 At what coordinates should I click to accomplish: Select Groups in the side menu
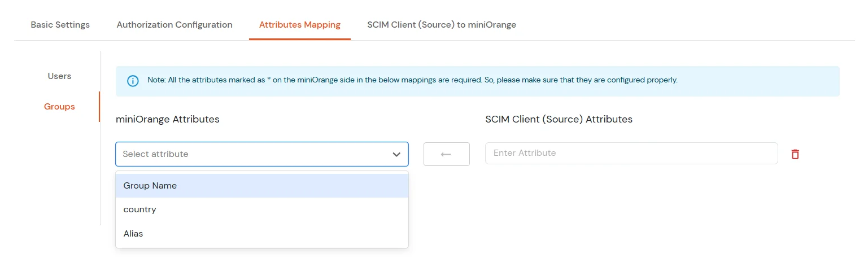tap(59, 107)
